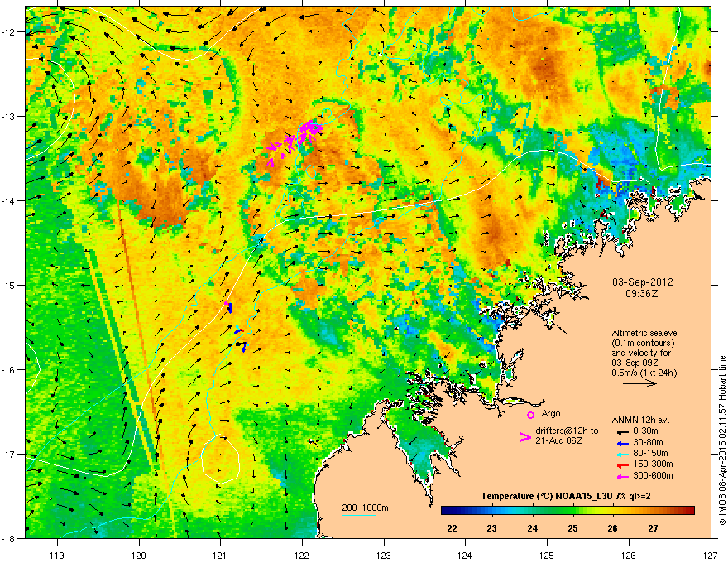Click the '24' colour bar tick label
Screen dimensions: 728x563
[532, 528]
